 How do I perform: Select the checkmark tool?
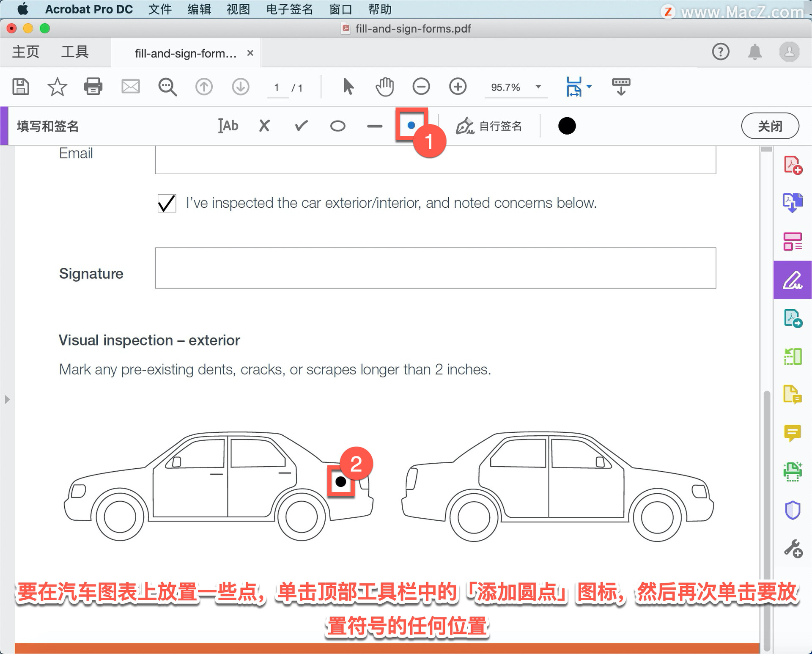(301, 126)
